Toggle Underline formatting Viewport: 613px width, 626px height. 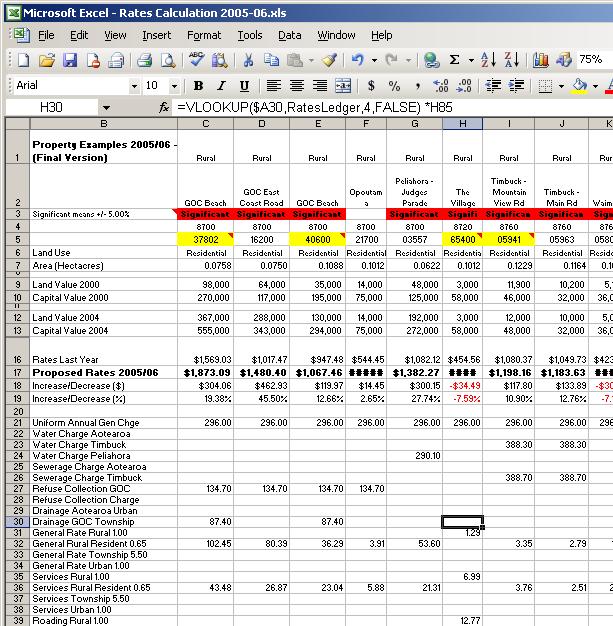244,85
